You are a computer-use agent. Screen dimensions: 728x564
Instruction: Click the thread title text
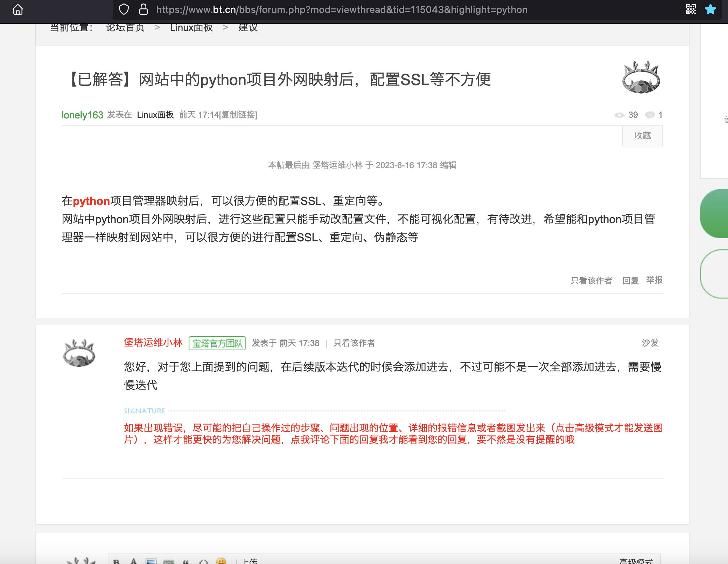[x=278, y=80]
